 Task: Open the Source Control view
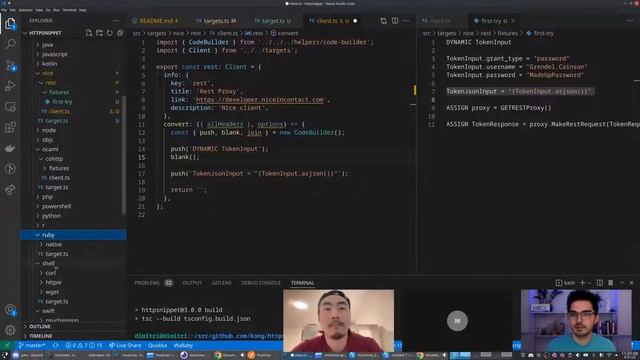(x=10, y=65)
